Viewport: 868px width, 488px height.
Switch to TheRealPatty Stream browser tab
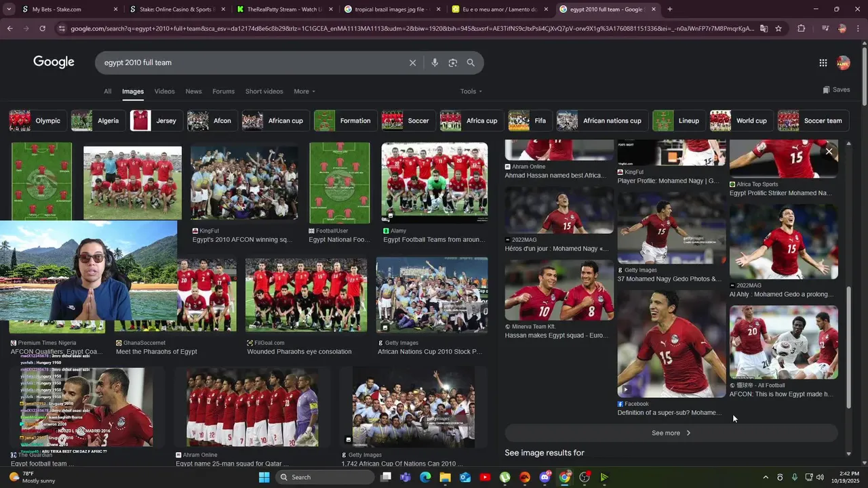(x=283, y=9)
